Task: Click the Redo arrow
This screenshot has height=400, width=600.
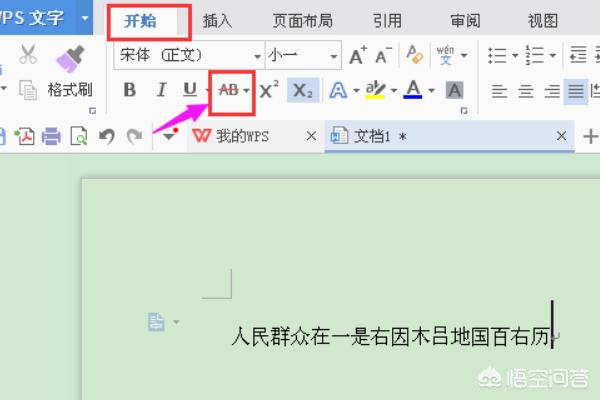Action: (x=134, y=136)
